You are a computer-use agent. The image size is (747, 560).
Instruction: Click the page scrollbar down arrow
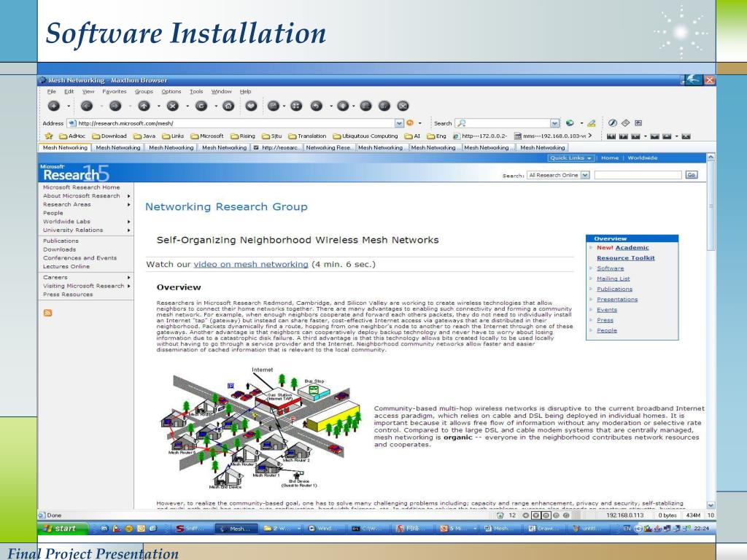pyautogui.click(x=711, y=505)
